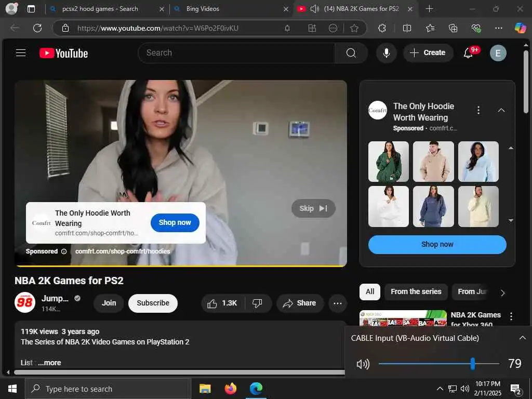The width and height of the screenshot is (532, 399).
Task: Open options for NBA 2K Xbox 360 video
Action: pyautogui.click(x=511, y=316)
